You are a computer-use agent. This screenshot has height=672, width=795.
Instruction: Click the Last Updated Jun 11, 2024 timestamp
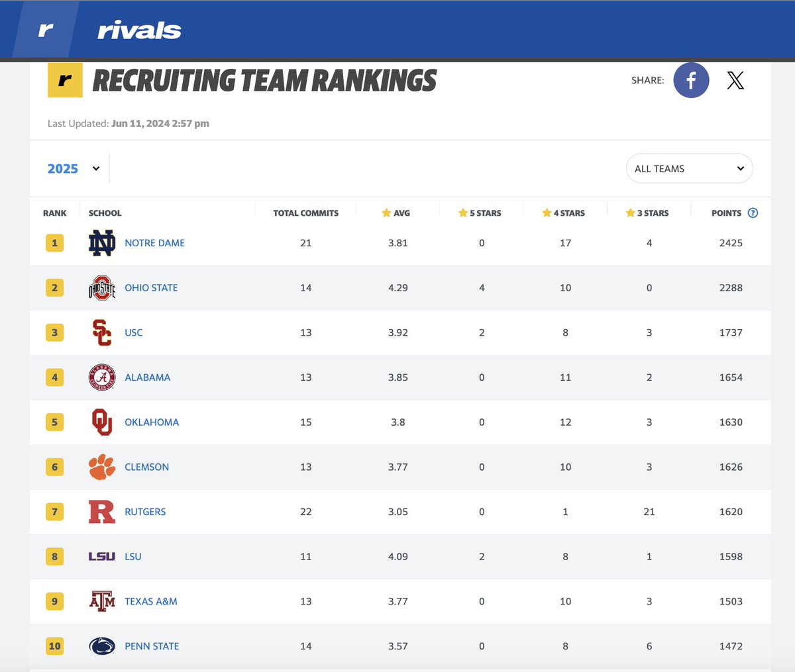point(129,124)
